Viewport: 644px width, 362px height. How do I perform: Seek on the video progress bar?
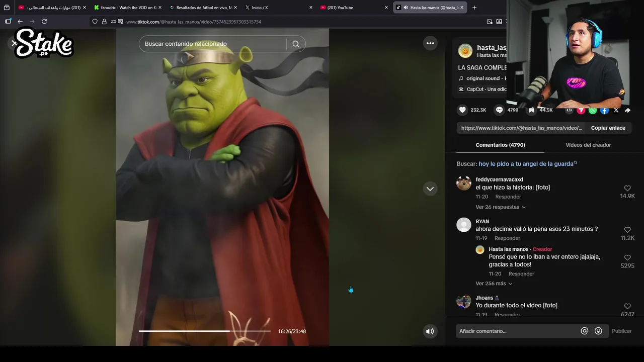(x=204, y=331)
